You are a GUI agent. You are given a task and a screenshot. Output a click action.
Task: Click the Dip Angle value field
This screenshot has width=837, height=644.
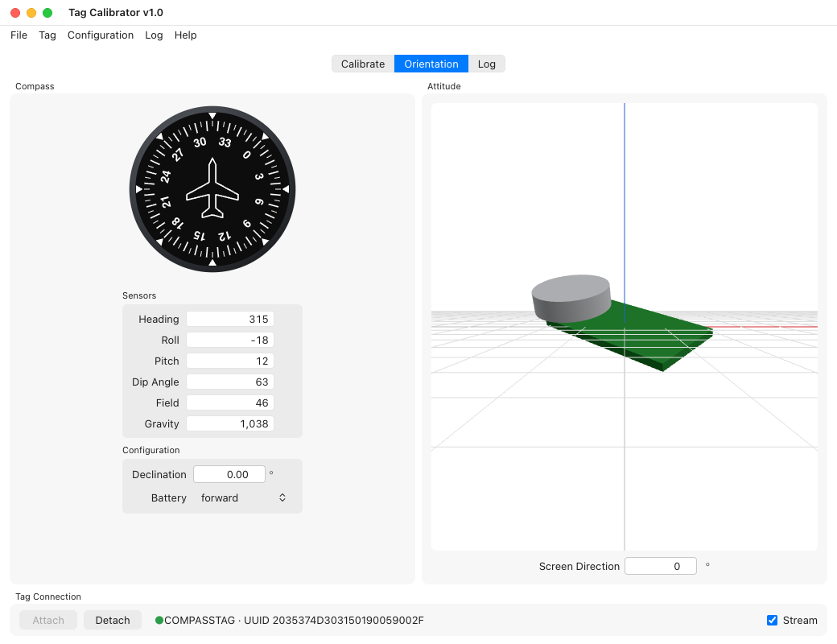point(230,382)
